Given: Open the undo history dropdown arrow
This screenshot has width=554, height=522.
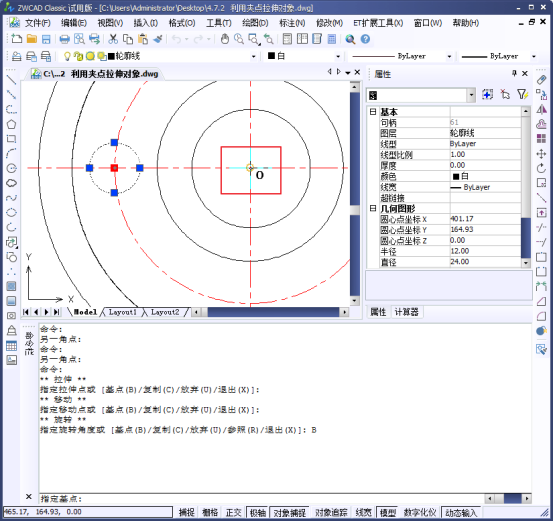Looking at the screenshot, I should click(187, 39).
